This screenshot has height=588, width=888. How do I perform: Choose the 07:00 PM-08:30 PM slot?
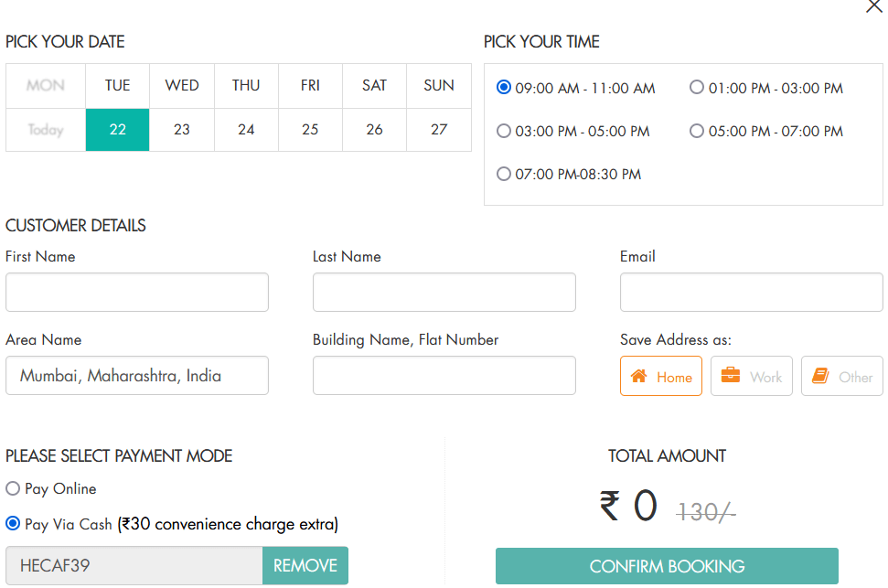click(x=504, y=174)
